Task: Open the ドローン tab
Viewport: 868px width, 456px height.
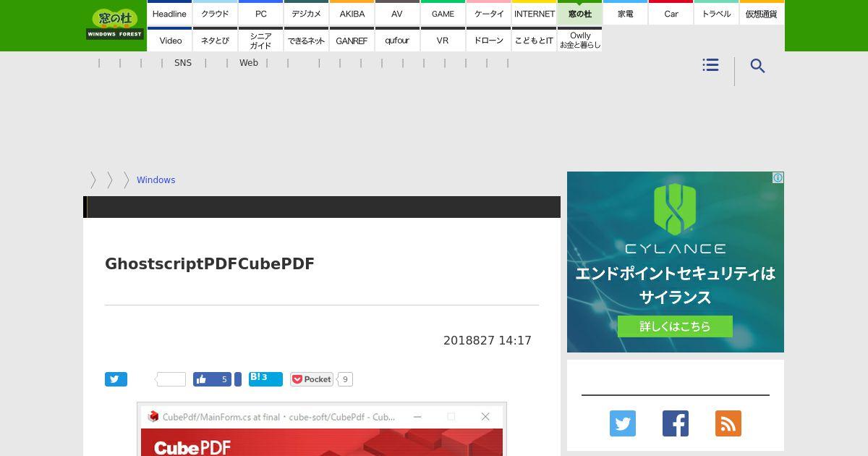Action: pyautogui.click(x=488, y=39)
